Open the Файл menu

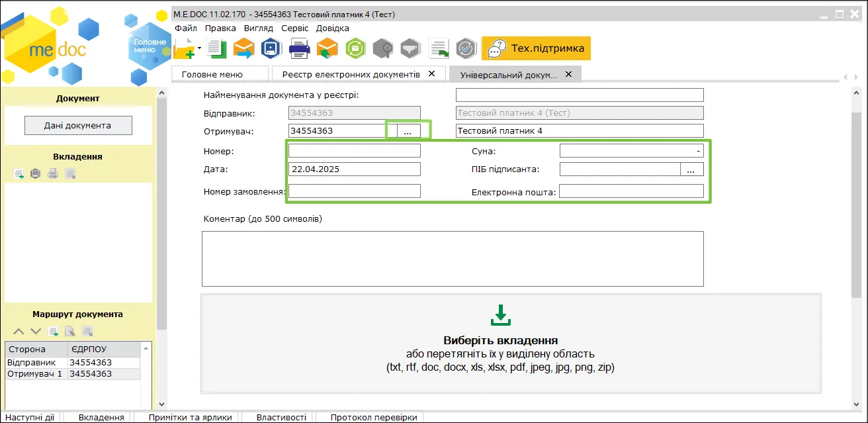pos(186,28)
